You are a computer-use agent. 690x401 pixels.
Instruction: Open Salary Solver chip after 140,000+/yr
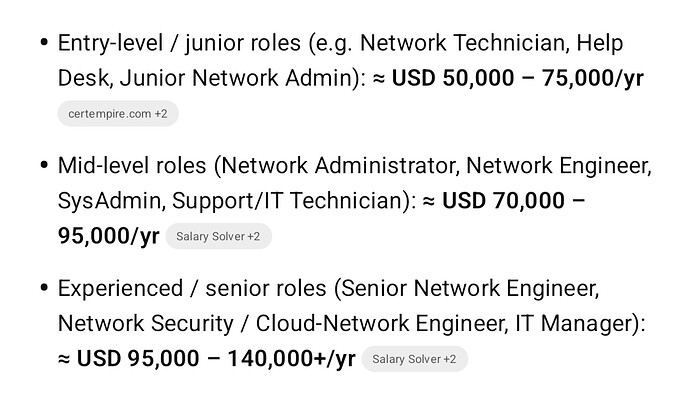pyautogui.click(x=414, y=359)
